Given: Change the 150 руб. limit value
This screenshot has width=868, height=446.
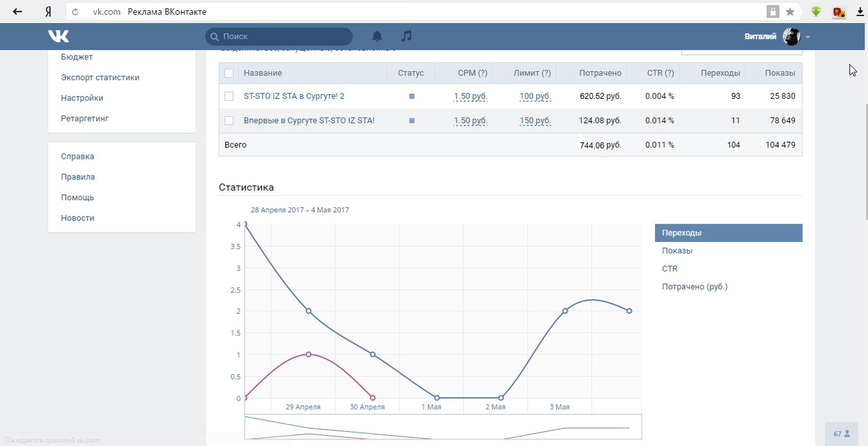Looking at the screenshot, I should (535, 121).
